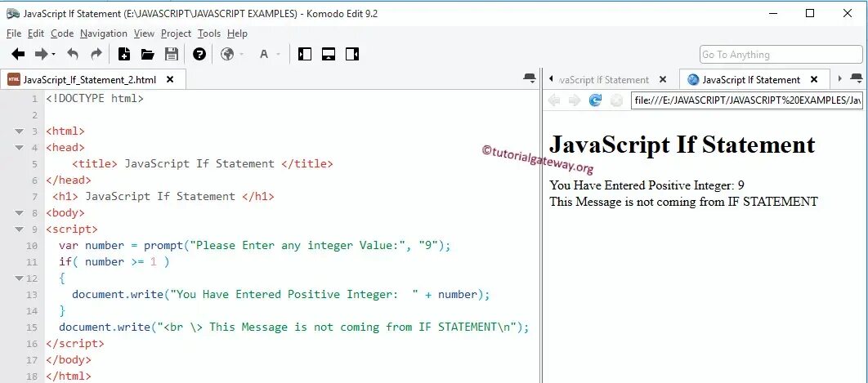Click line number 13 in the gutter
The height and width of the screenshot is (383, 868).
[x=32, y=295]
